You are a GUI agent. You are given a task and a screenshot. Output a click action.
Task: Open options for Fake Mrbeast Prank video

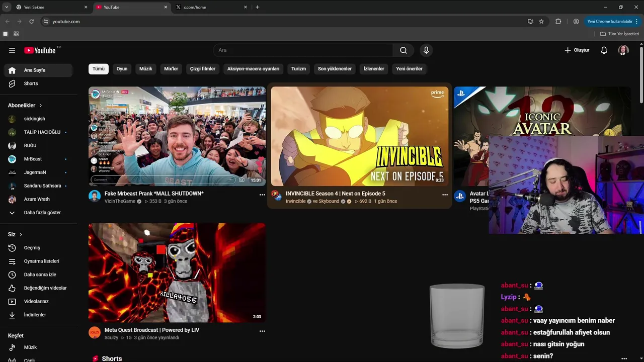tap(262, 195)
